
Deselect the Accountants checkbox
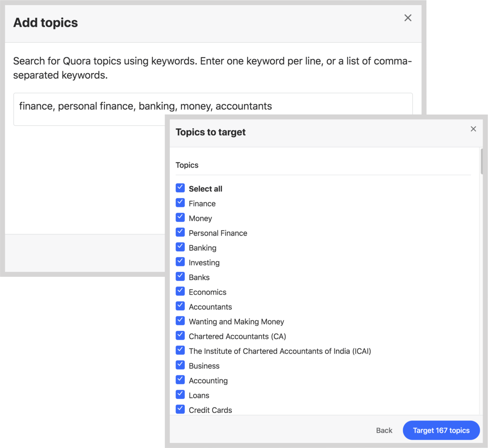coord(180,306)
